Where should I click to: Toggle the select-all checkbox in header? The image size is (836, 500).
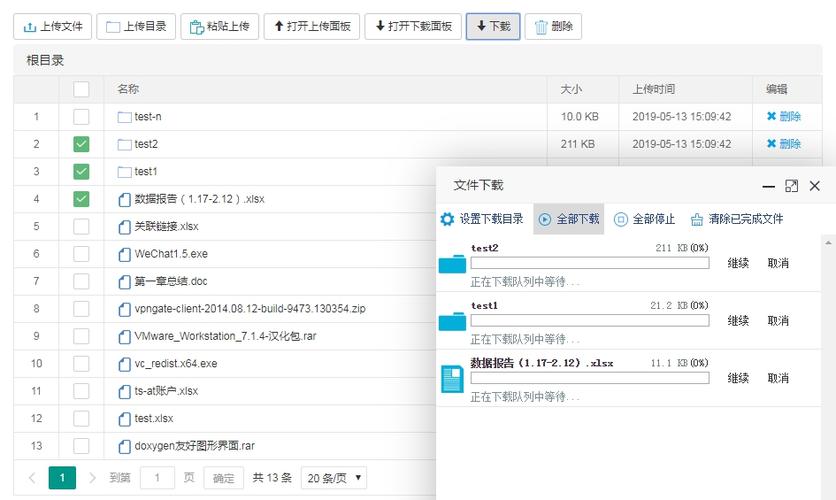[81, 89]
